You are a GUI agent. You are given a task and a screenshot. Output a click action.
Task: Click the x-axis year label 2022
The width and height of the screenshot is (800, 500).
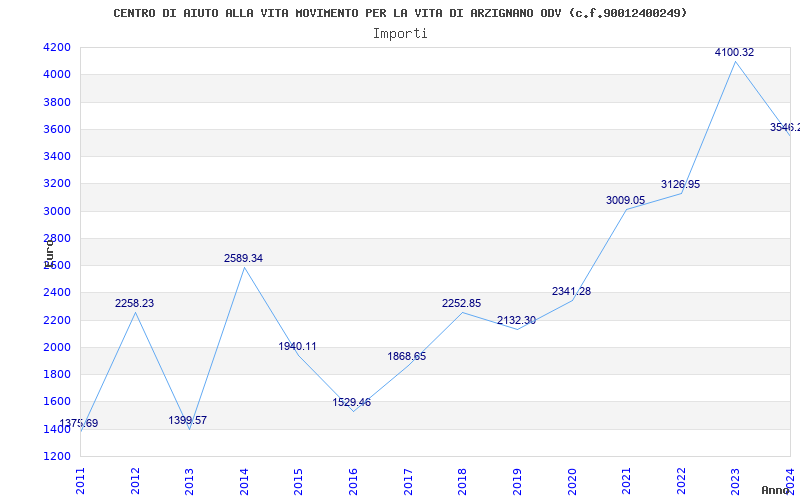coord(681,481)
